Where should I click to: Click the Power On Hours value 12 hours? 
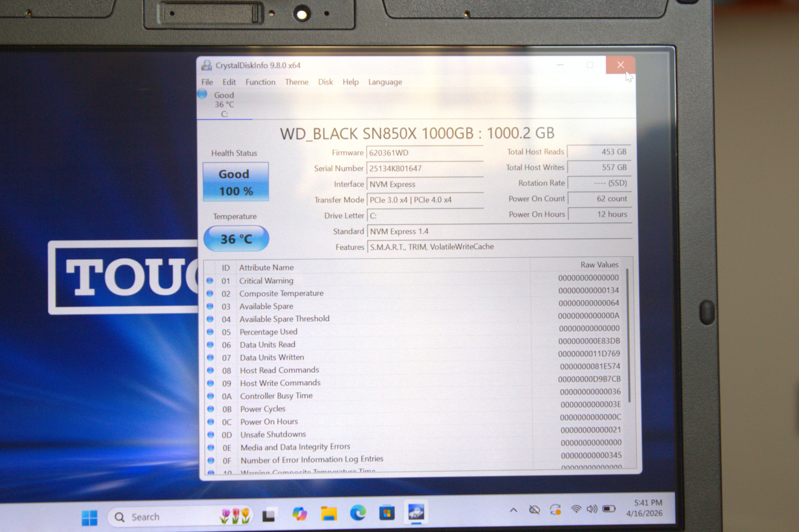599,214
